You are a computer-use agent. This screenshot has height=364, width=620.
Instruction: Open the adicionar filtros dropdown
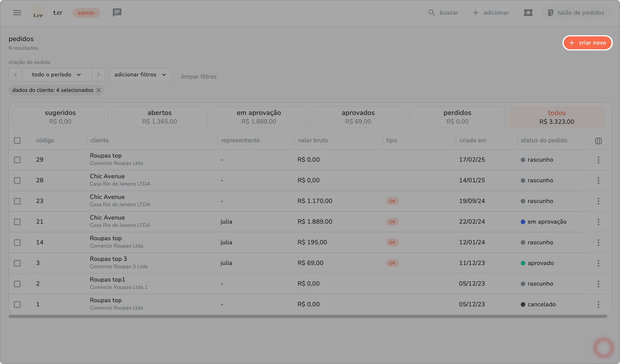coord(140,75)
